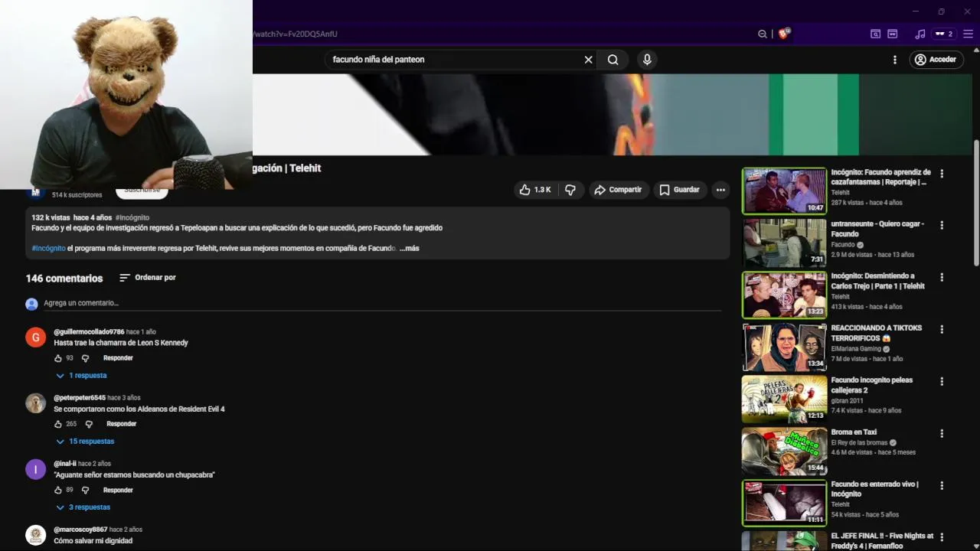Expand the description with '...más'
The width and height of the screenshot is (980, 551).
(410, 248)
